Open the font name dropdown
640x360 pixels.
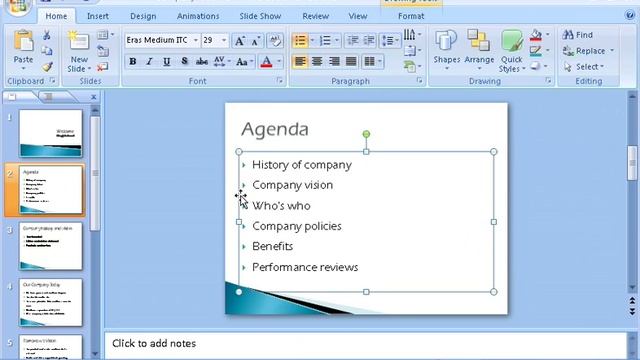pos(196,40)
